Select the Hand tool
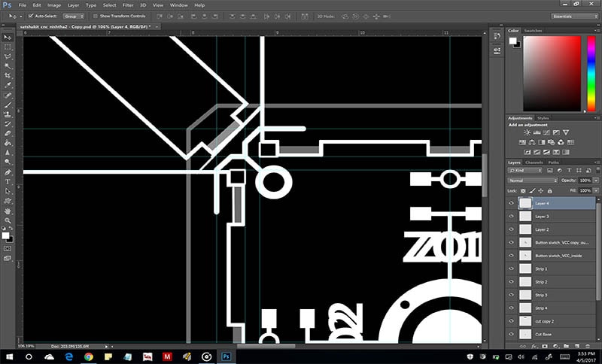The width and height of the screenshot is (602, 364). (x=8, y=211)
